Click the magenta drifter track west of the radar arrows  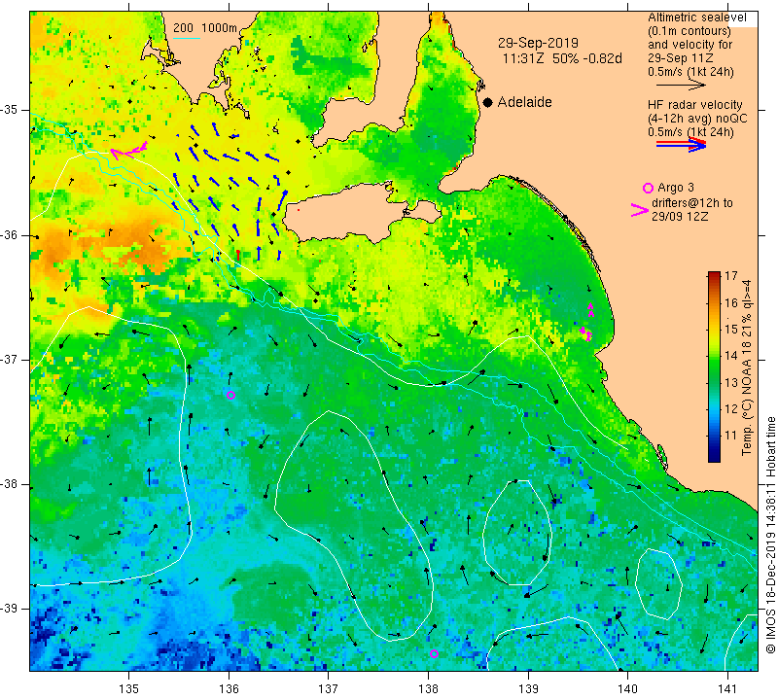tap(128, 151)
